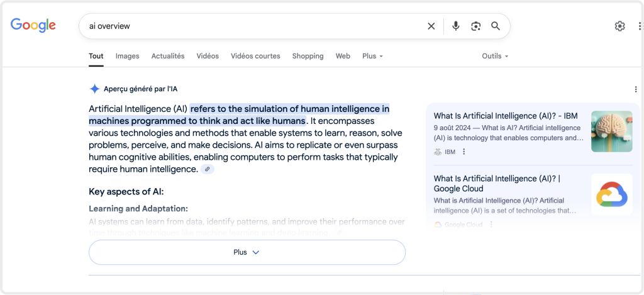Expand AI overview with Plus button
Screen dimensions: 644x295
[x=247, y=252]
